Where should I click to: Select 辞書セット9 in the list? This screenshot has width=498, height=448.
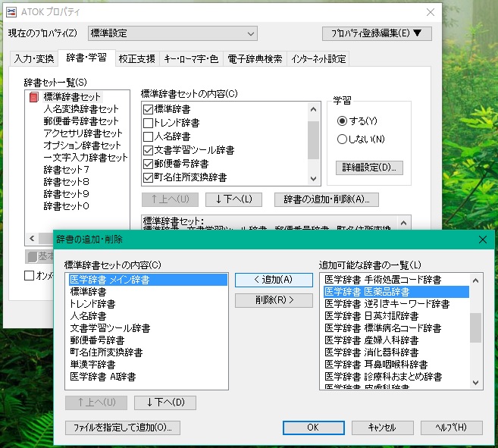pos(66,194)
